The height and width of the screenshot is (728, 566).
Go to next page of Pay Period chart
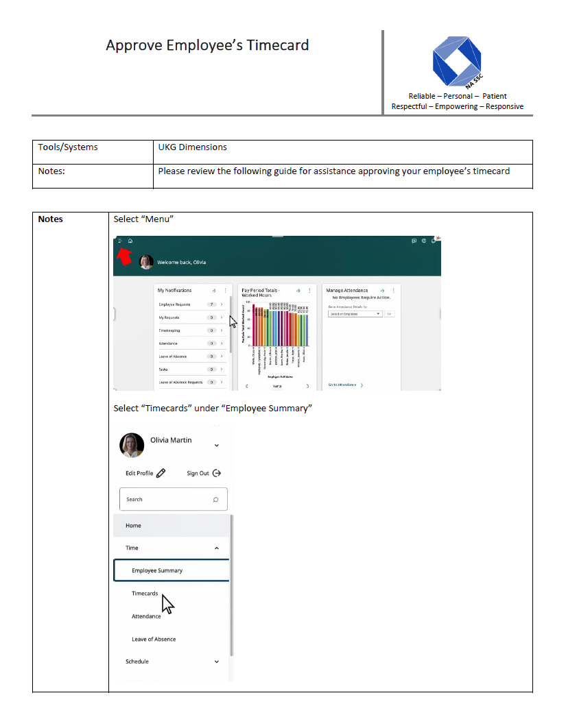[x=307, y=386]
